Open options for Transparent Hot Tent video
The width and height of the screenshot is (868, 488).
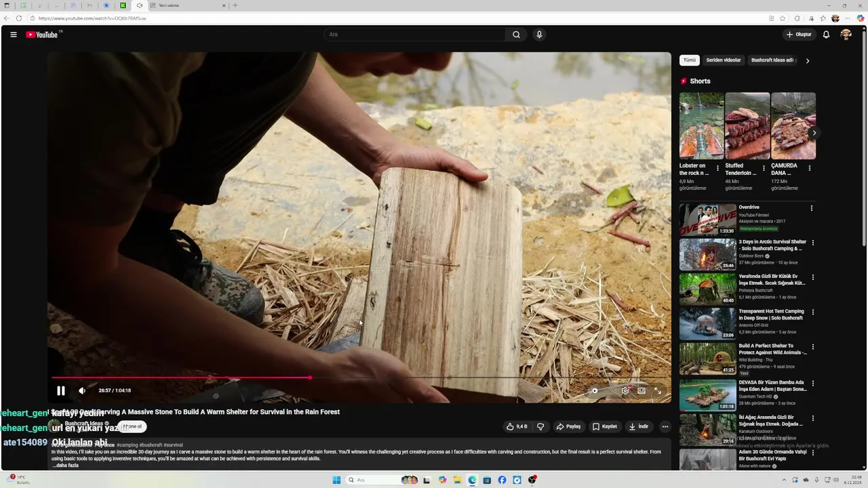[x=813, y=312]
